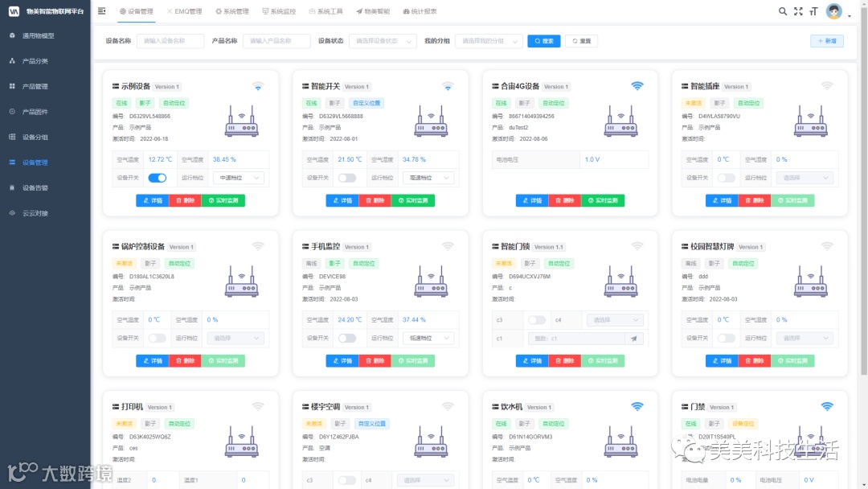Open the 设备状态 filter dropdown
868x489 pixels.
click(383, 41)
